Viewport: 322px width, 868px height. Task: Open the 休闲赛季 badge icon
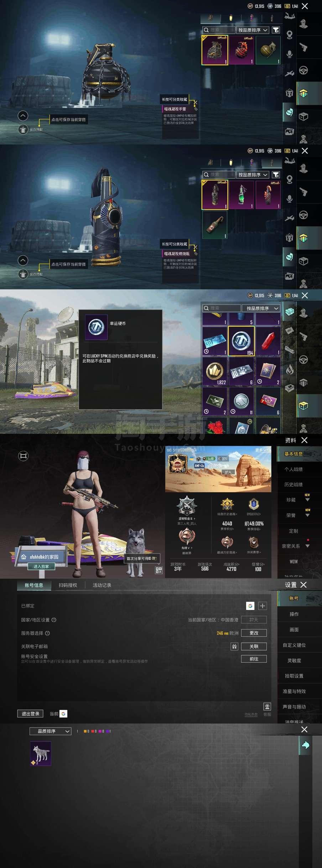click(x=254, y=542)
